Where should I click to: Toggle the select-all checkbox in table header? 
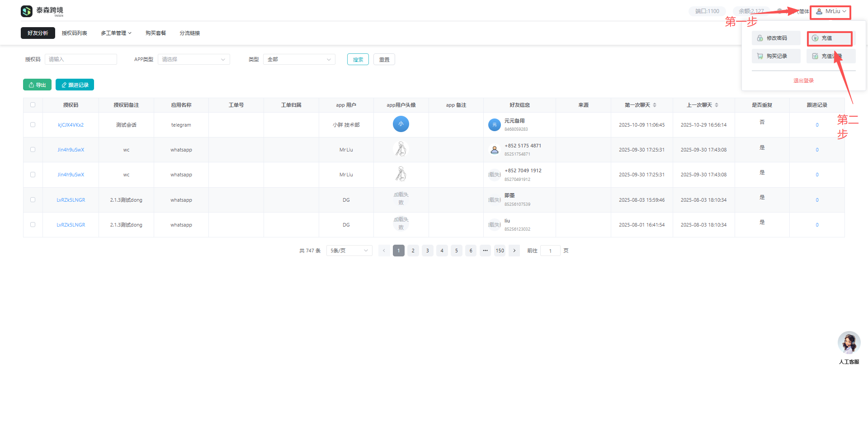coord(33,105)
